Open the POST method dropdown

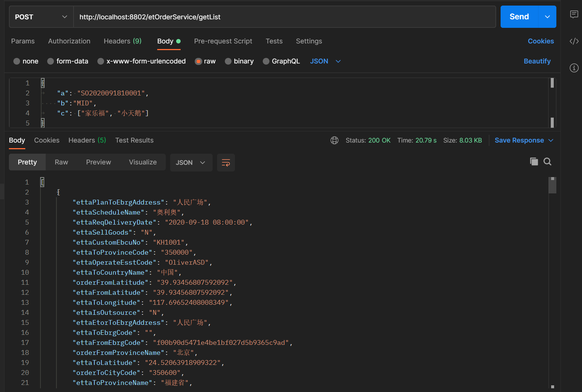pos(41,17)
